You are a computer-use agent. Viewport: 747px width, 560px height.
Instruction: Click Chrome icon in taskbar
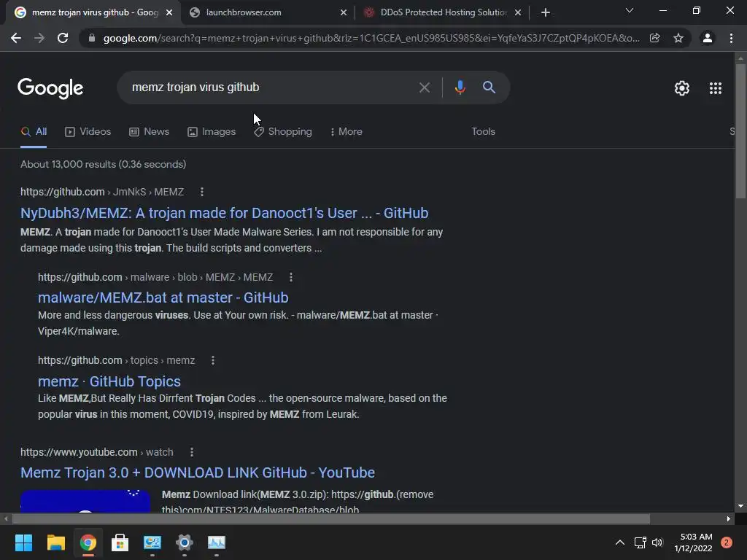click(88, 542)
